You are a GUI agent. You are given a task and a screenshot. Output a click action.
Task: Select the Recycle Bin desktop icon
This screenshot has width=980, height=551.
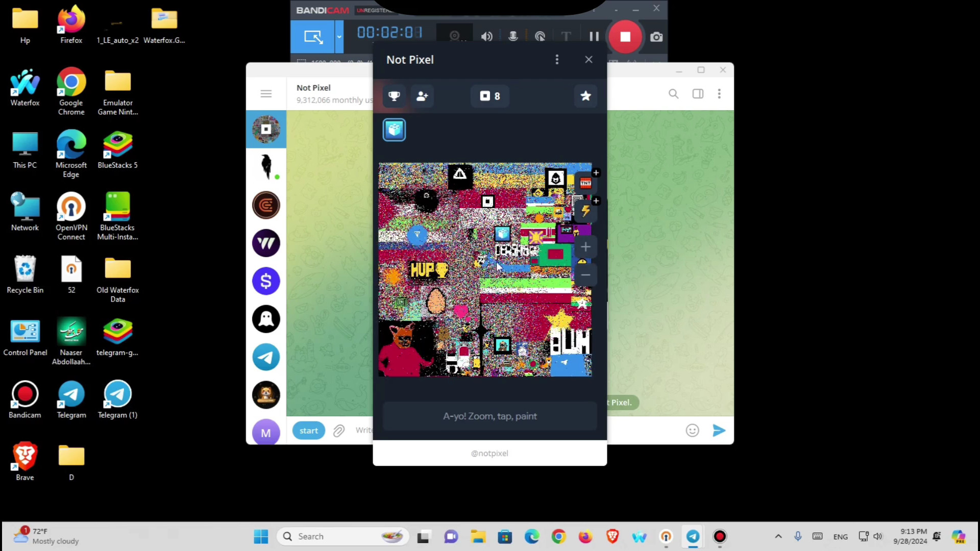tap(25, 274)
